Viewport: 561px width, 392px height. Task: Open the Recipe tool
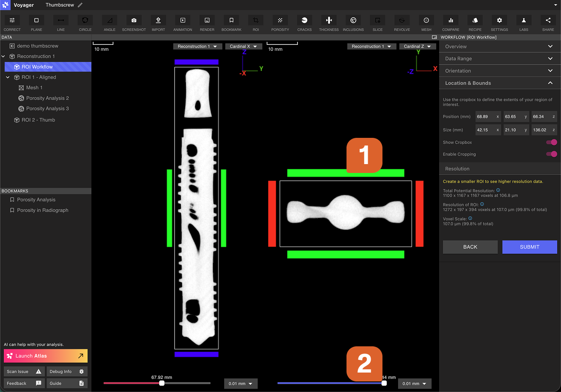click(x=475, y=21)
